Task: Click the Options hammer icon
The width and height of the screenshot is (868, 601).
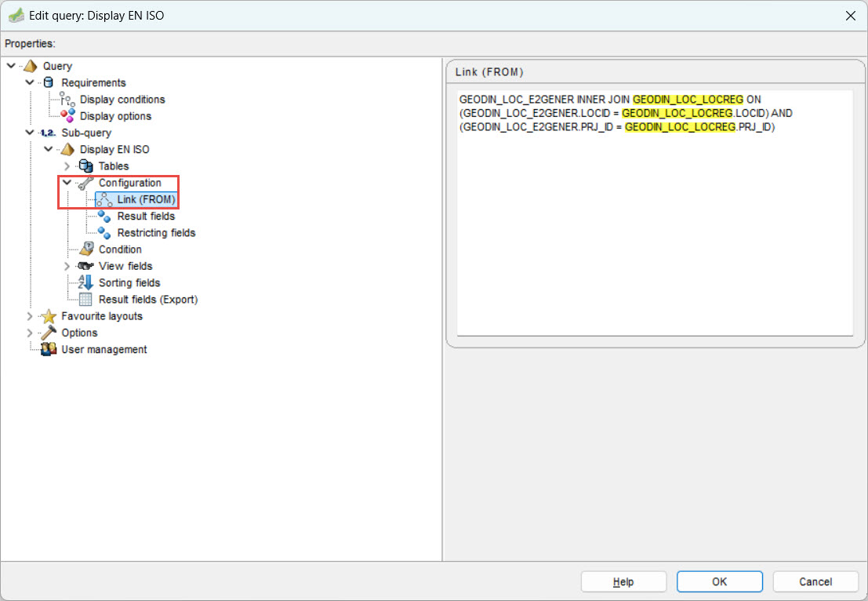Action: (49, 333)
